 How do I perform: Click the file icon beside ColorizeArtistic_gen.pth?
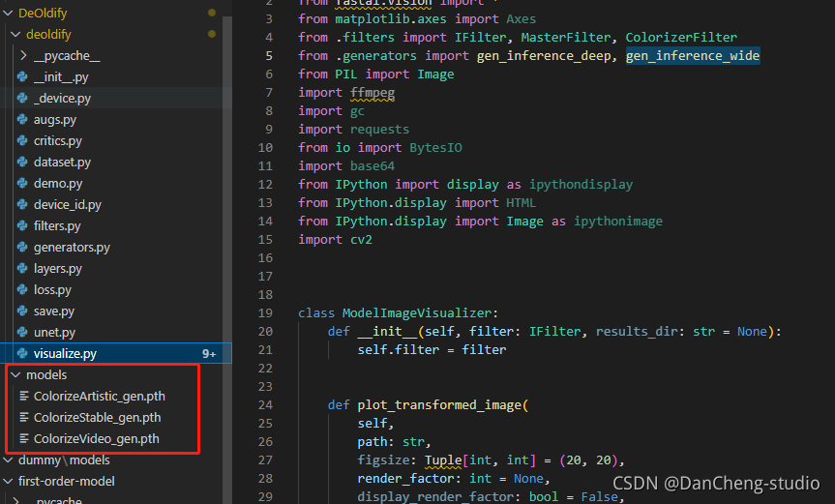24,396
